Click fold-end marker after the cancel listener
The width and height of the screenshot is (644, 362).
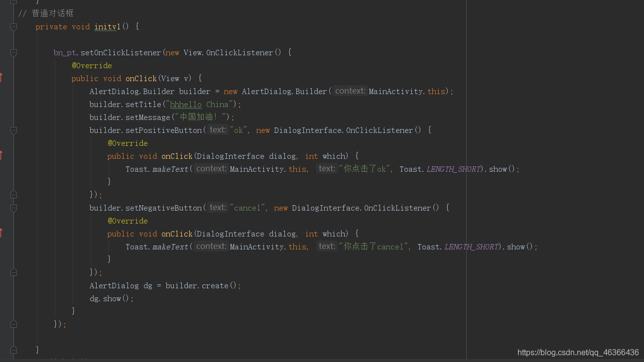pyautogui.click(x=13, y=272)
